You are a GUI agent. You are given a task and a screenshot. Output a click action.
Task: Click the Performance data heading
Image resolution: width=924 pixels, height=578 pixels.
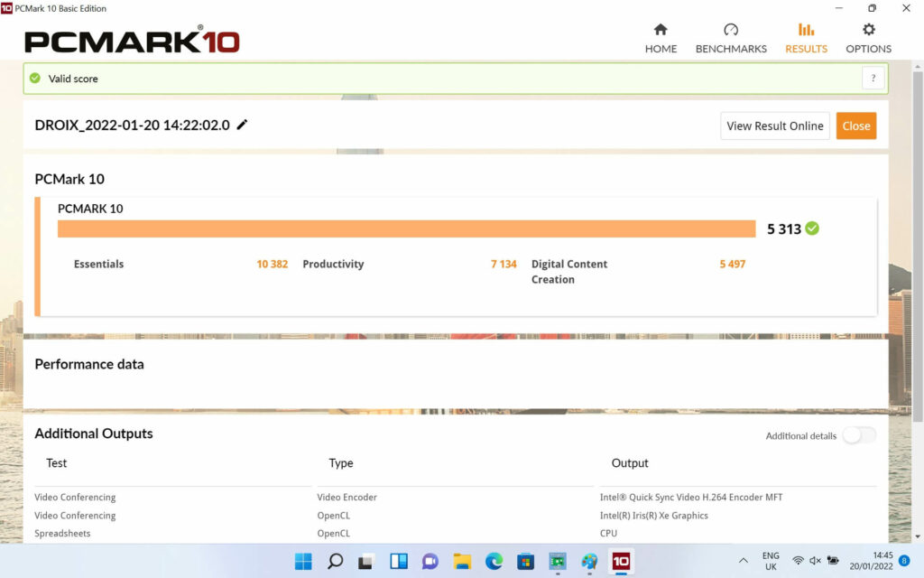(89, 364)
